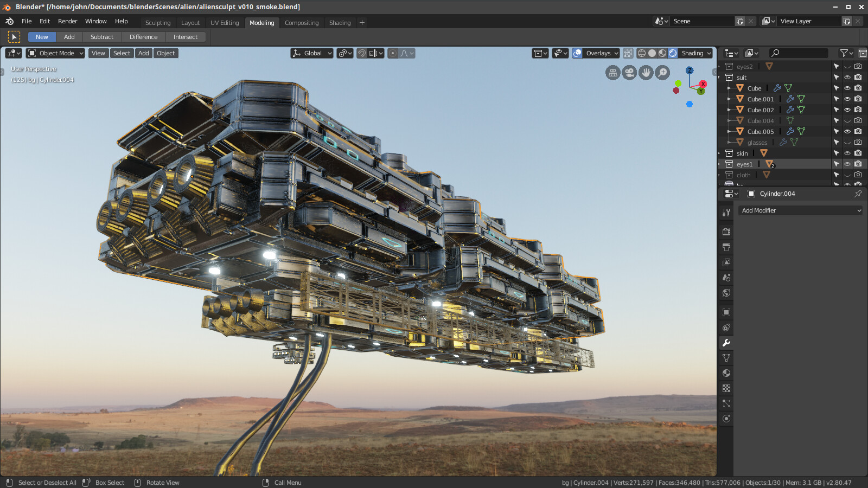The width and height of the screenshot is (868, 488).
Task: Open the Object Data properties tab
Action: click(x=726, y=358)
